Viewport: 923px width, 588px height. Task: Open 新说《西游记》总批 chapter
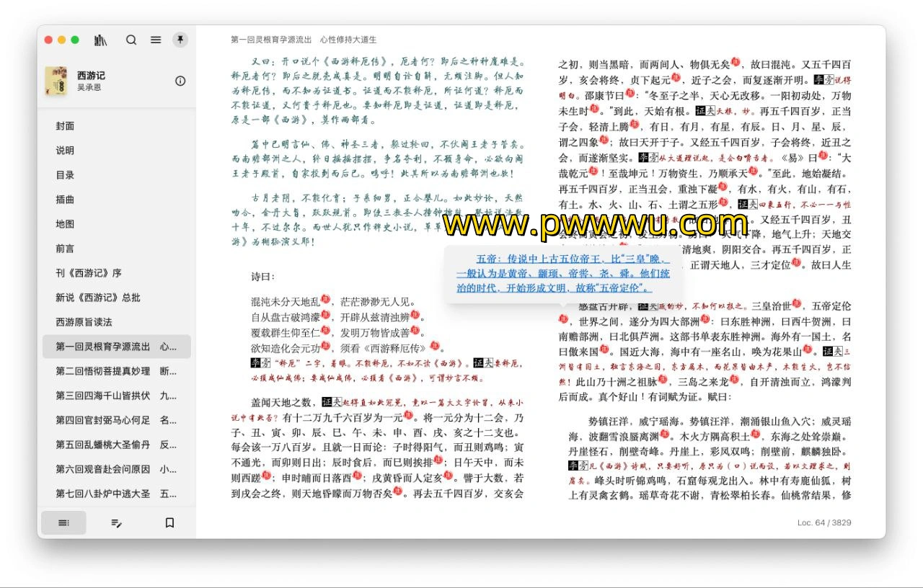[117, 298]
